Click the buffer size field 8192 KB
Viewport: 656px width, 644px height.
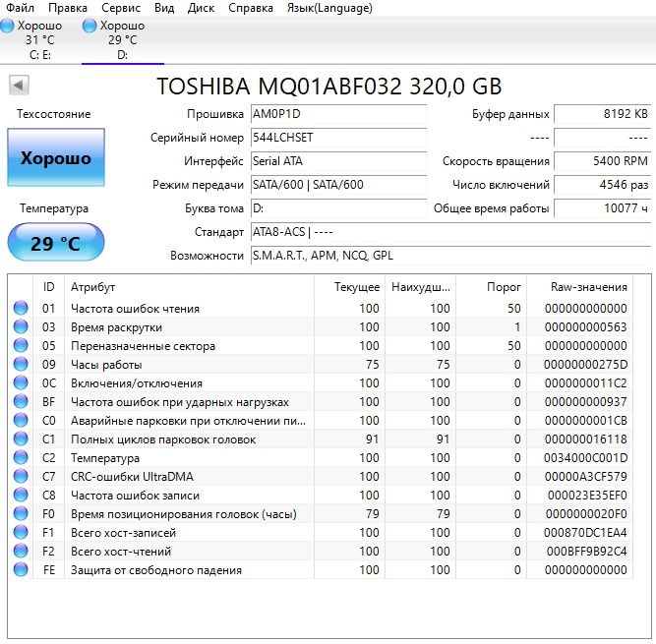[x=603, y=114]
